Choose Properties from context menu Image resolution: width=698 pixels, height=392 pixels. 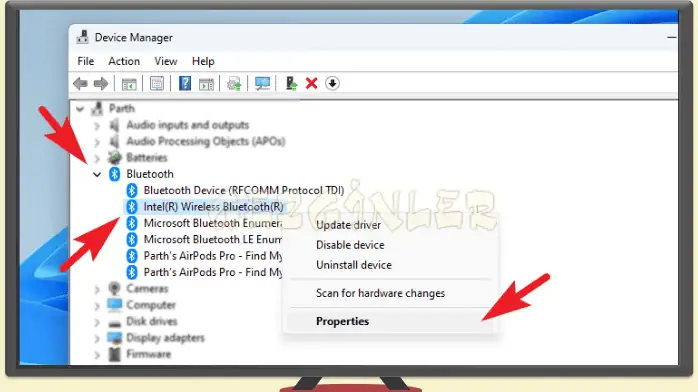coord(342,321)
